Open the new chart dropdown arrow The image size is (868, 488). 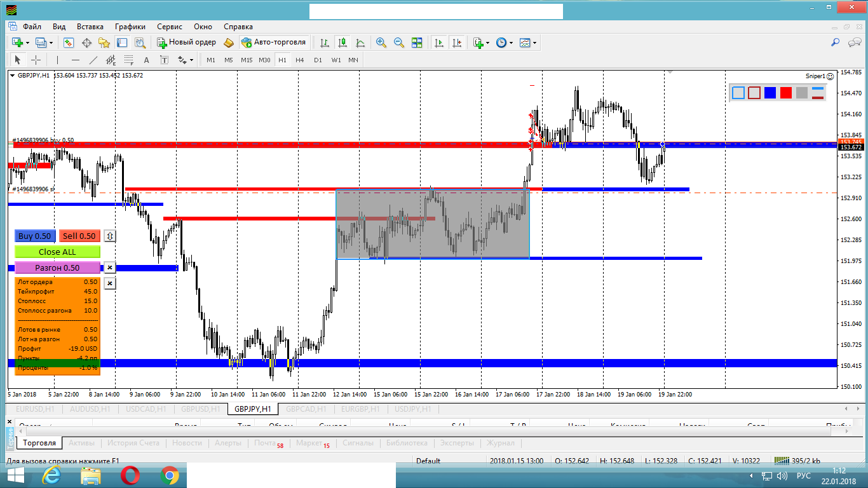coord(27,43)
